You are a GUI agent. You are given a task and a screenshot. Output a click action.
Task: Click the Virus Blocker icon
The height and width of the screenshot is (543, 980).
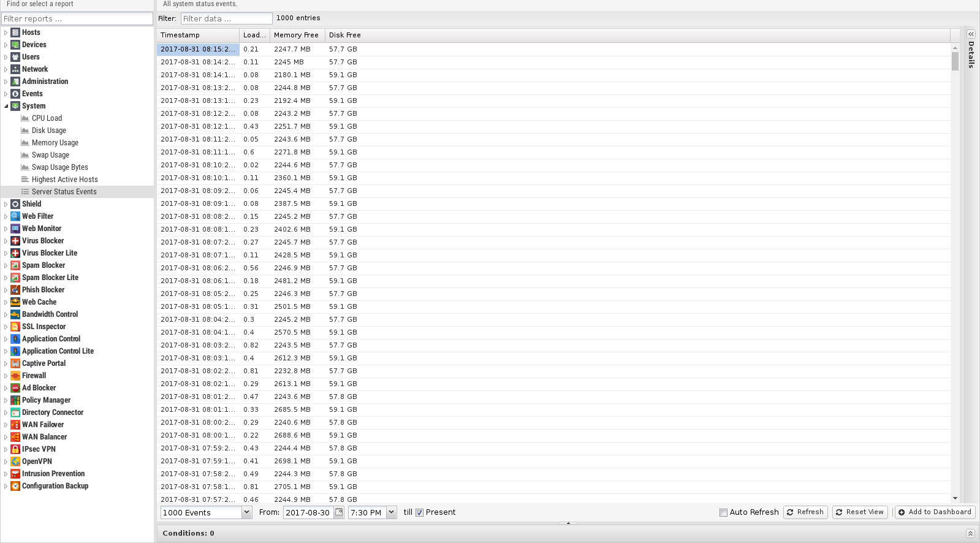coord(15,241)
